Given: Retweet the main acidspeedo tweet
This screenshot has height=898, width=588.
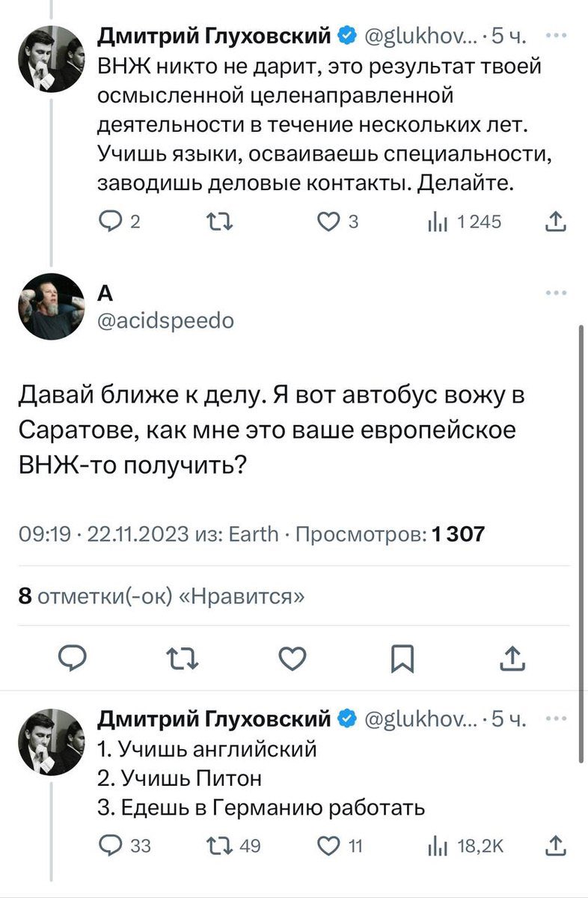Looking at the screenshot, I should 183,659.
